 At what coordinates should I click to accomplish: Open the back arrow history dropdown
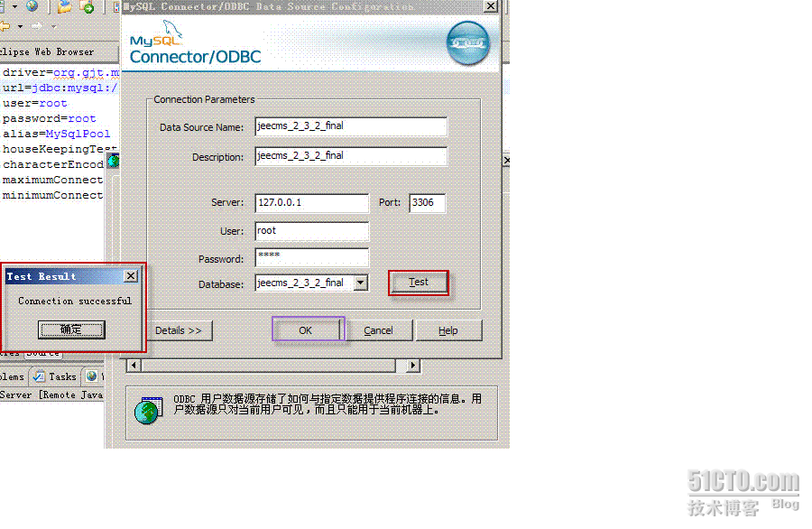20,26
